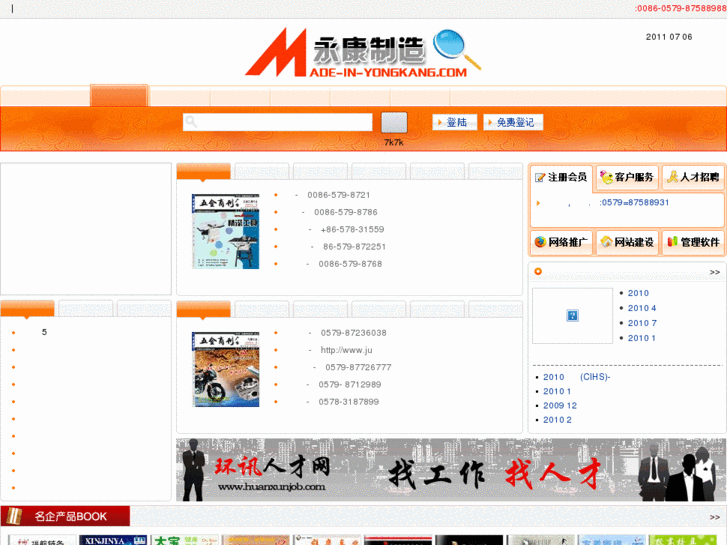Viewport: 727px width, 545px height.
Task: Click the Made-in-Yongkang site logo
Action: [x=363, y=52]
